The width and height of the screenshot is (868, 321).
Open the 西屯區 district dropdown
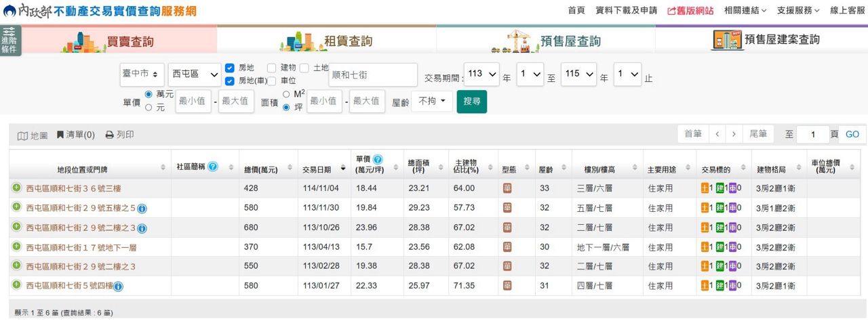195,74
